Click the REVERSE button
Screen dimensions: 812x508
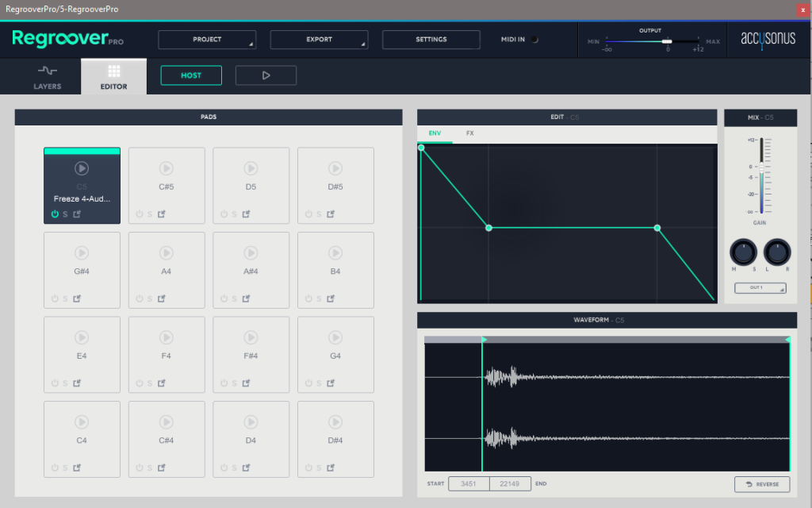[x=762, y=484]
